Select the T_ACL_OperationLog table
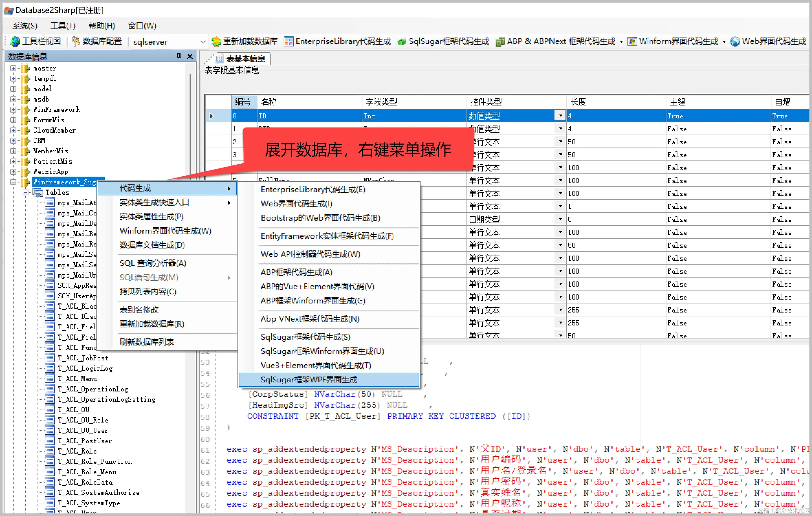 click(93, 389)
